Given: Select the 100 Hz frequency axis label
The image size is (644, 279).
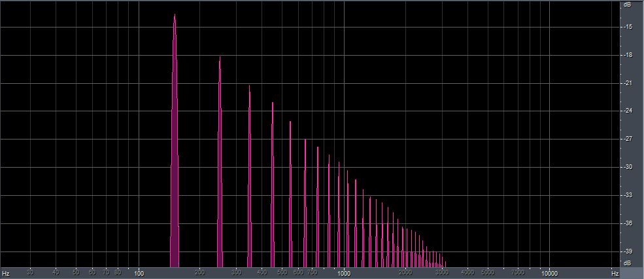Looking at the screenshot, I should click(138, 272).
